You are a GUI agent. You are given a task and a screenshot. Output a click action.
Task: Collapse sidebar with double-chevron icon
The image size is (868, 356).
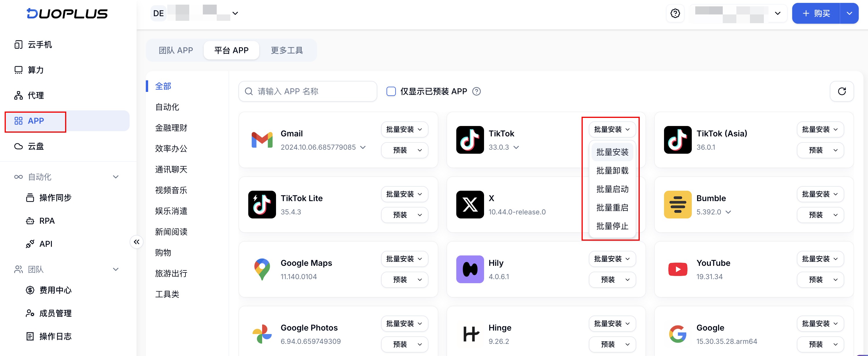coord(137,242)
